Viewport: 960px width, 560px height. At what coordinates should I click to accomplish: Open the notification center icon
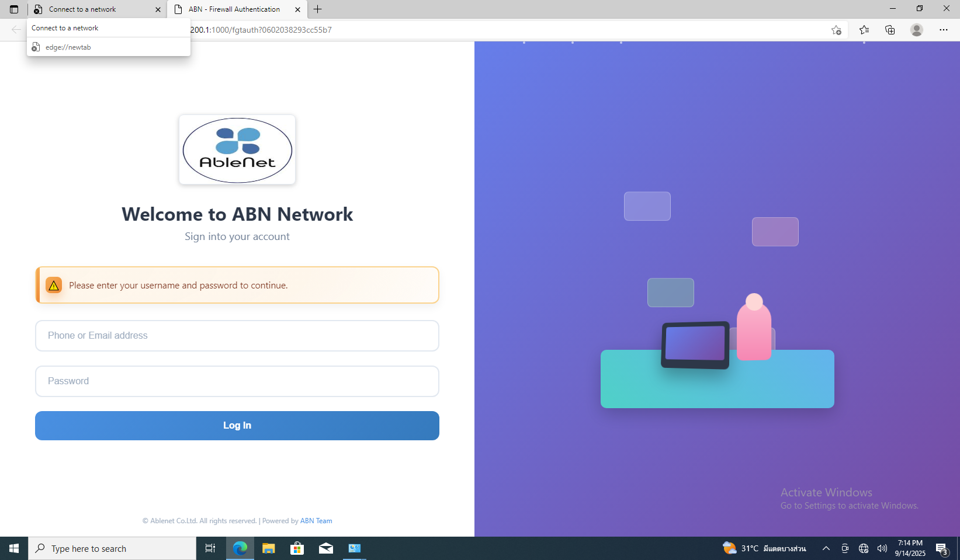pyautogui.click(x=941, y=548)
